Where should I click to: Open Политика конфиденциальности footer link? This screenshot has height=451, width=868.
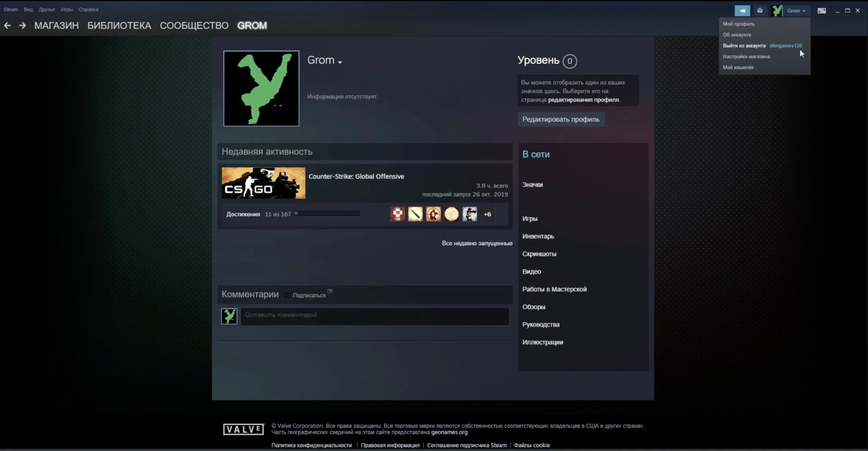[311, 445]
